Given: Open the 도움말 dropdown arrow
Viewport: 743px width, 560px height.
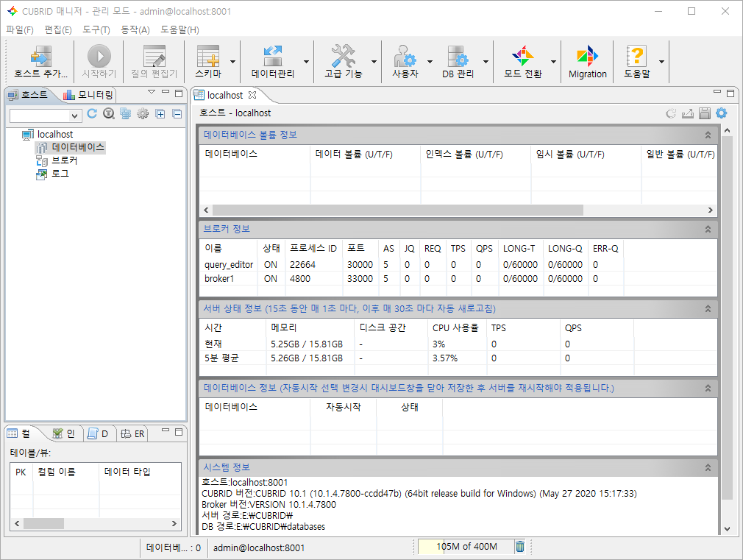Looking at the screenshot, I should tap(661, 62).
